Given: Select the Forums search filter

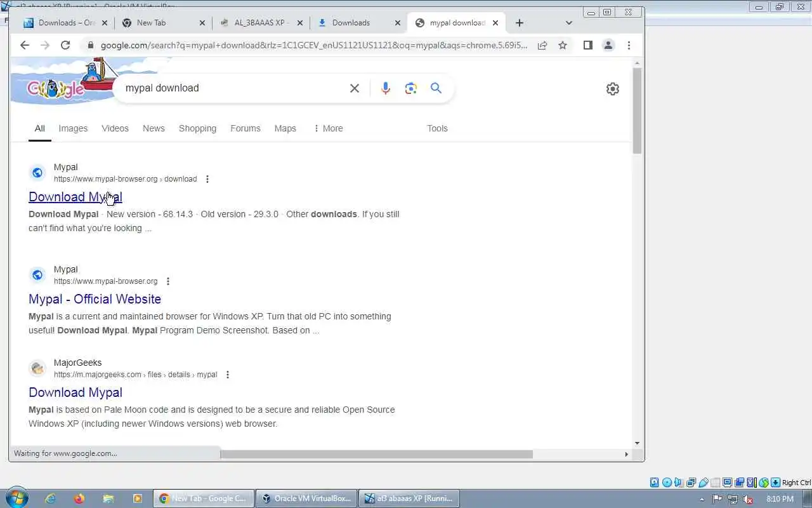Looking at the screenshot, I should click(246, 128).
